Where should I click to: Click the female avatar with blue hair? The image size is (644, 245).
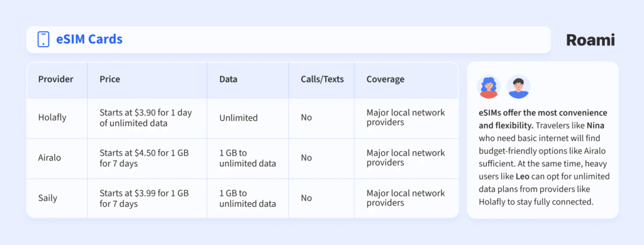pyautogui.click(x=488, y=87)
